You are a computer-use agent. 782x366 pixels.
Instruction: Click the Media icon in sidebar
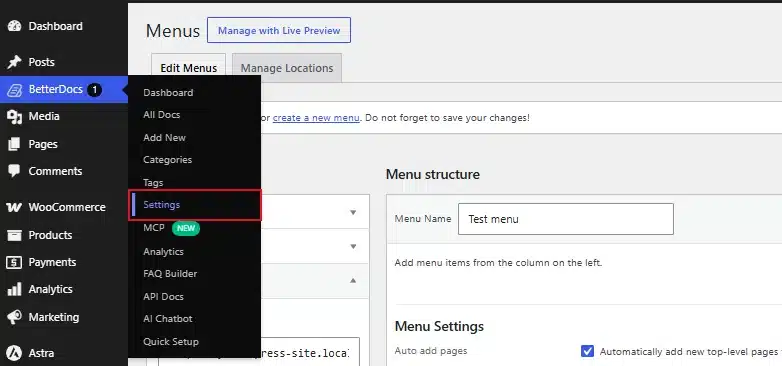click(14, 117)
